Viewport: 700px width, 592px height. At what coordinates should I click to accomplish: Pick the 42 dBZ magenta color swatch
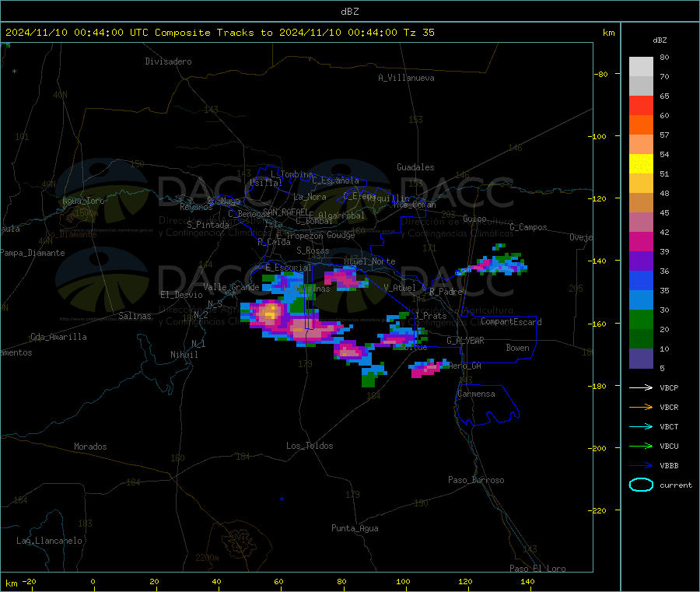pos(641,241)
